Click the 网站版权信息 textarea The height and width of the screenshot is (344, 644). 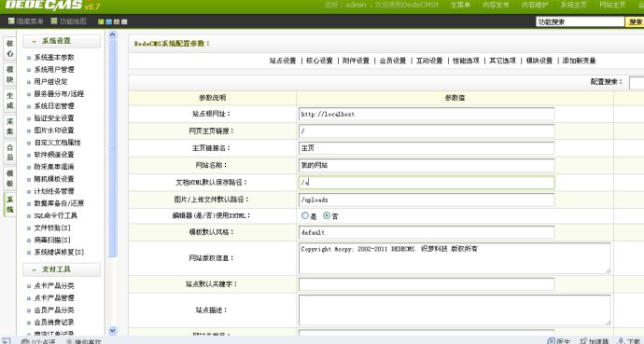pyautogui.click(x=455, y=258)
